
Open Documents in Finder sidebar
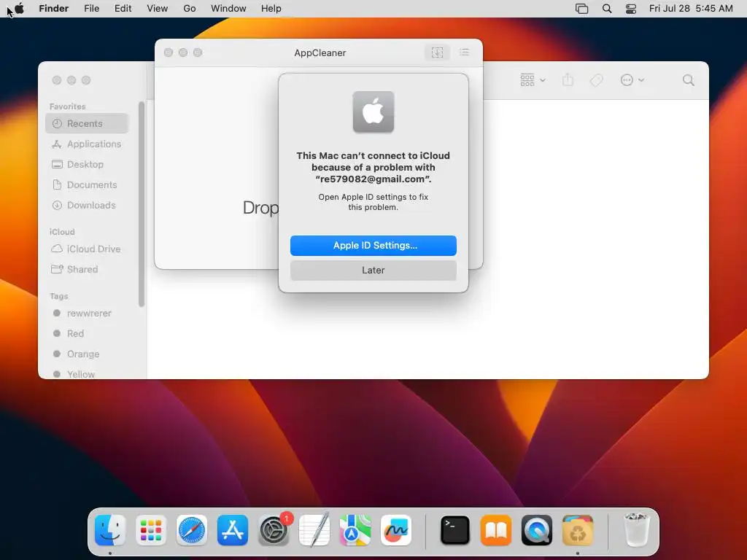click(88, 184)
